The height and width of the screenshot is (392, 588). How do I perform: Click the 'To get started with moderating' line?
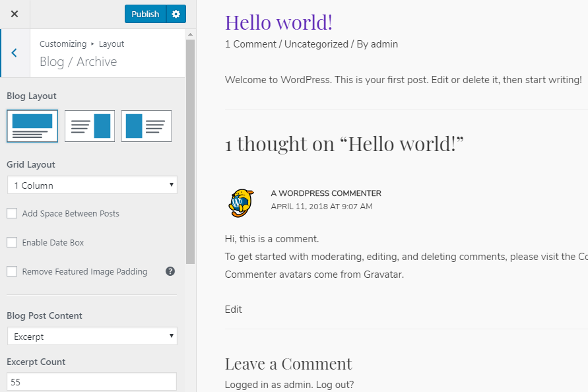[x=407, y=257]
